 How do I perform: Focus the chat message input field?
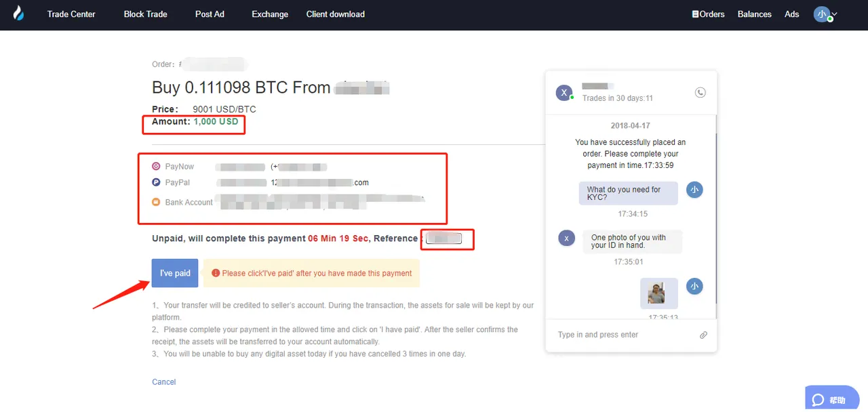pyautogui.click(x=624, y=335)
